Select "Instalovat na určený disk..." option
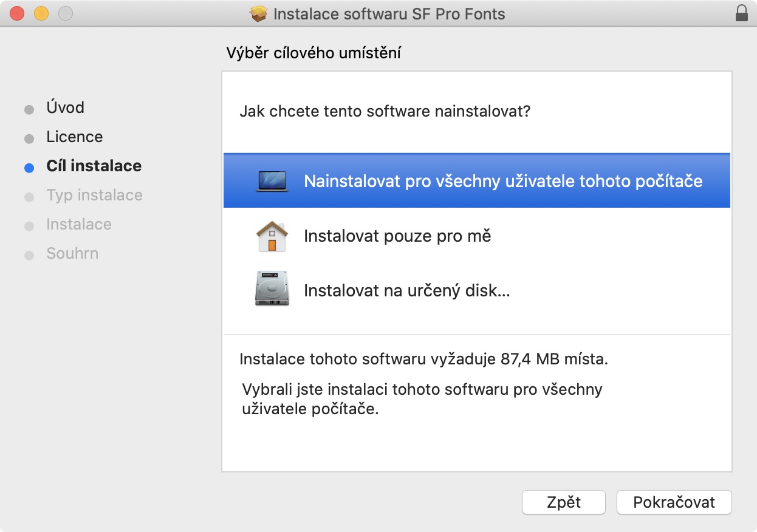This screenshot has width=757, height=532. [406, 290]
